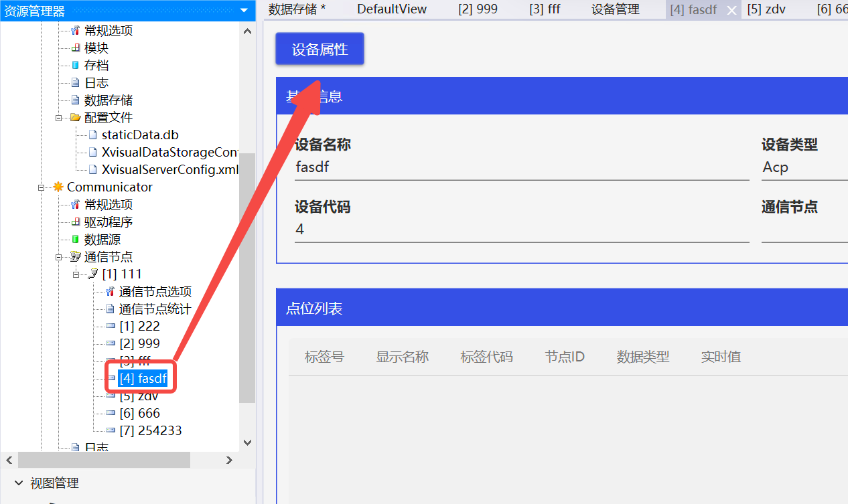The image size is (848, 504).
Task: Click the 配置文件 folder icon
Action: (x=75, y=118)
